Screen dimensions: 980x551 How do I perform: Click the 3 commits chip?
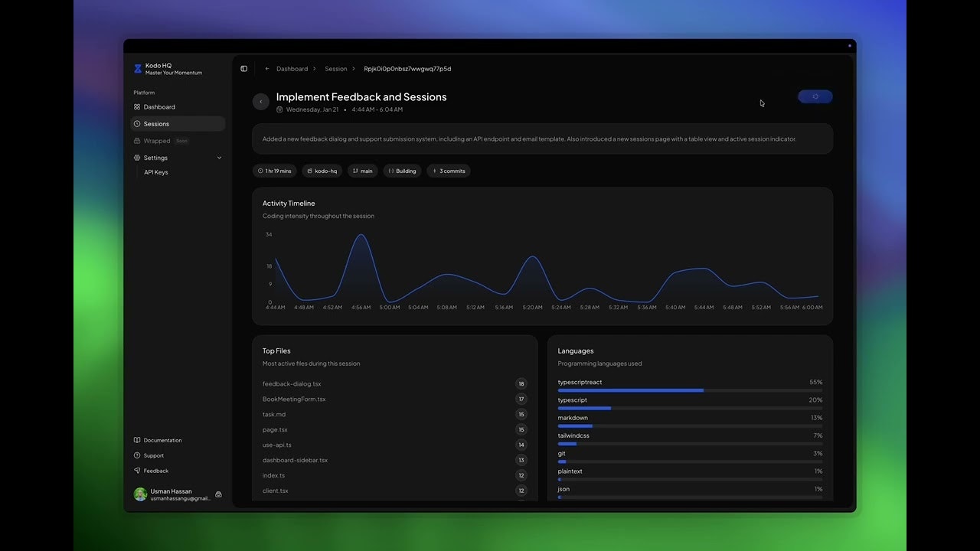tap(449, 171)
